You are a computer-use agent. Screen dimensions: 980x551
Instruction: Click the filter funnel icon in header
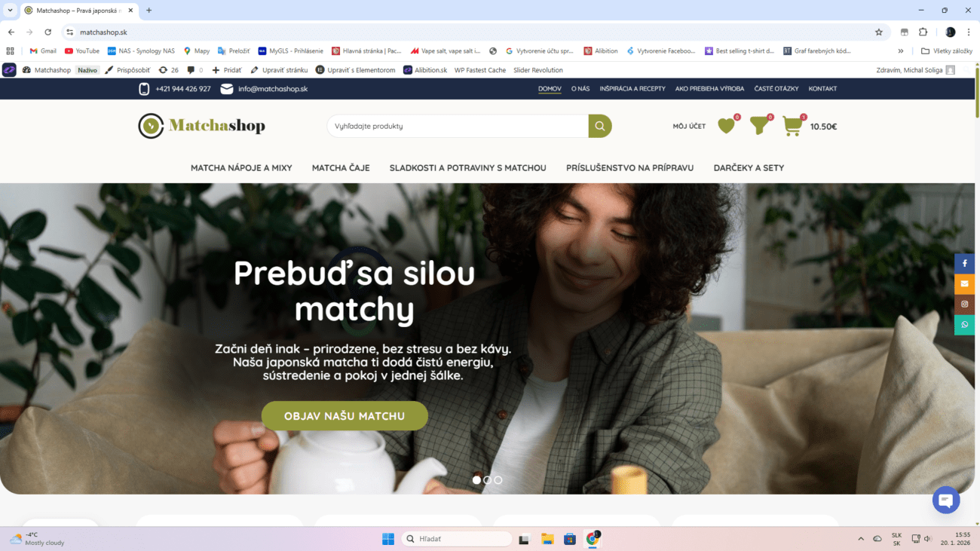tap(759, 126)
